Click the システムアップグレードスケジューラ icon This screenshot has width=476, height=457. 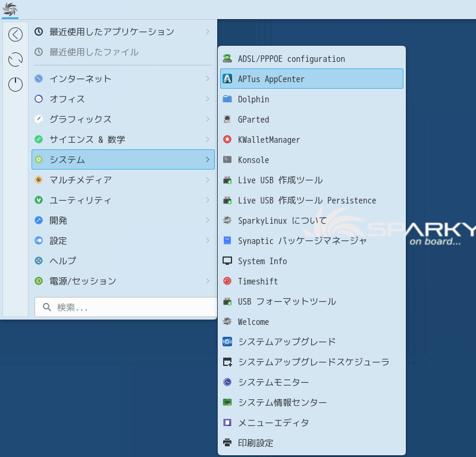click(x=227, y=362)
